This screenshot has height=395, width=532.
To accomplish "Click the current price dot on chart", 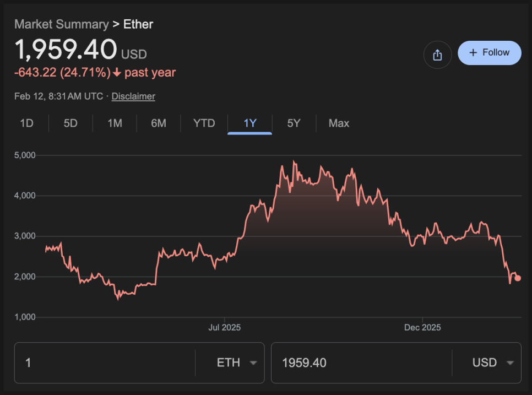I will coord(518,278).
